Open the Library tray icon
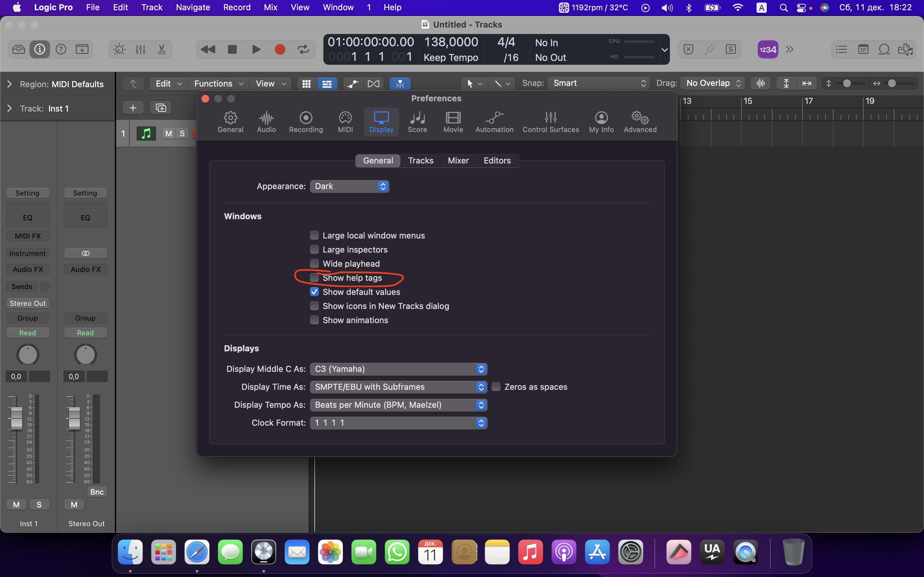 point(18,49)
